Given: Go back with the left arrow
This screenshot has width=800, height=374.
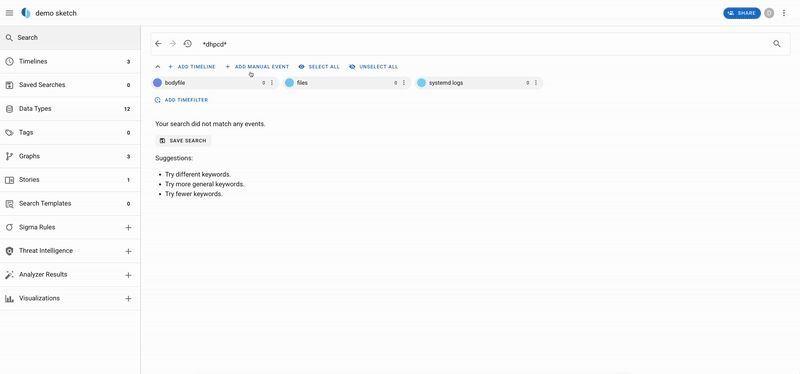Looking at the screenshot, I should pos(158,44).
